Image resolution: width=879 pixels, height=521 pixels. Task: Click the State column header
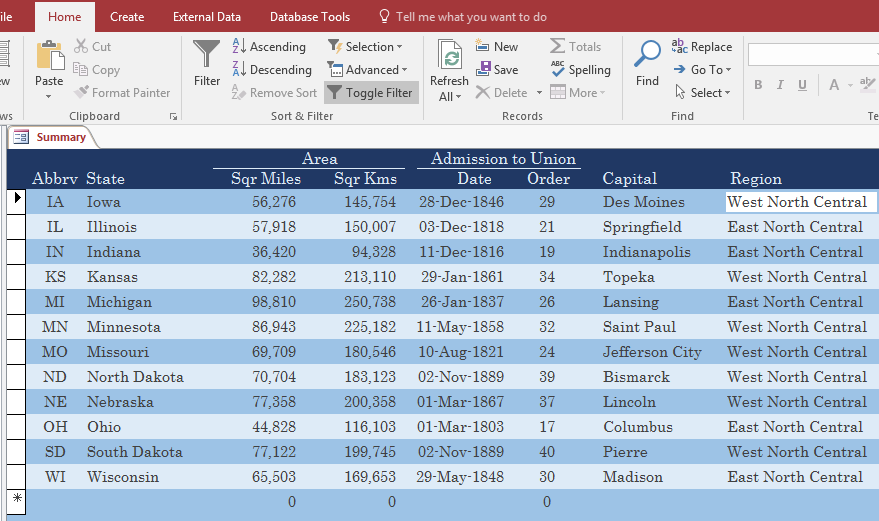point(105,179)
